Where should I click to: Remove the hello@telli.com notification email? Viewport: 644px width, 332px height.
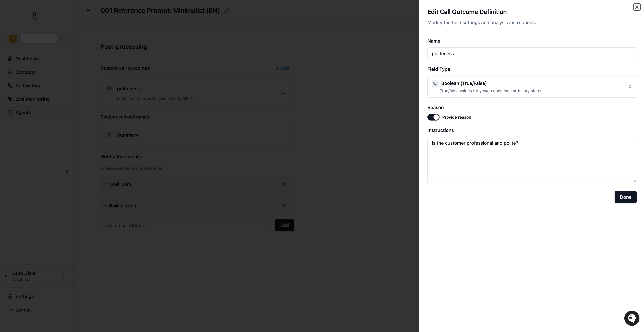pyautogui.click(x=283, y=206)
